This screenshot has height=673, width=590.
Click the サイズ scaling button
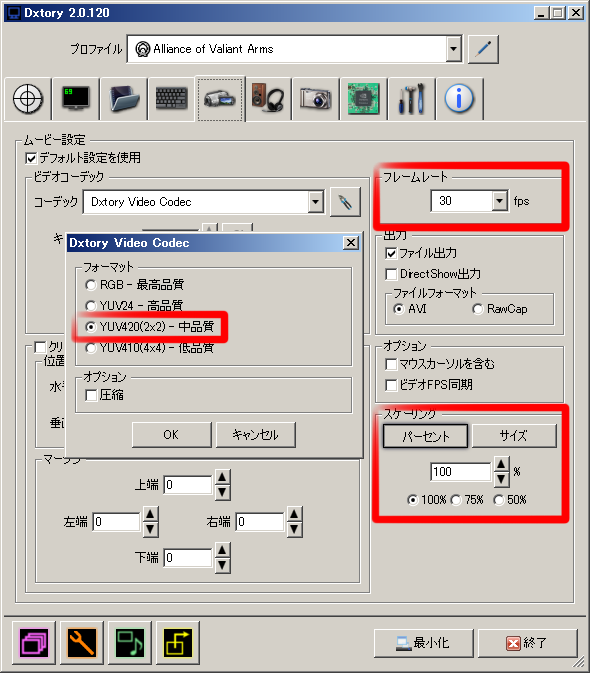[x=514, y=436]
